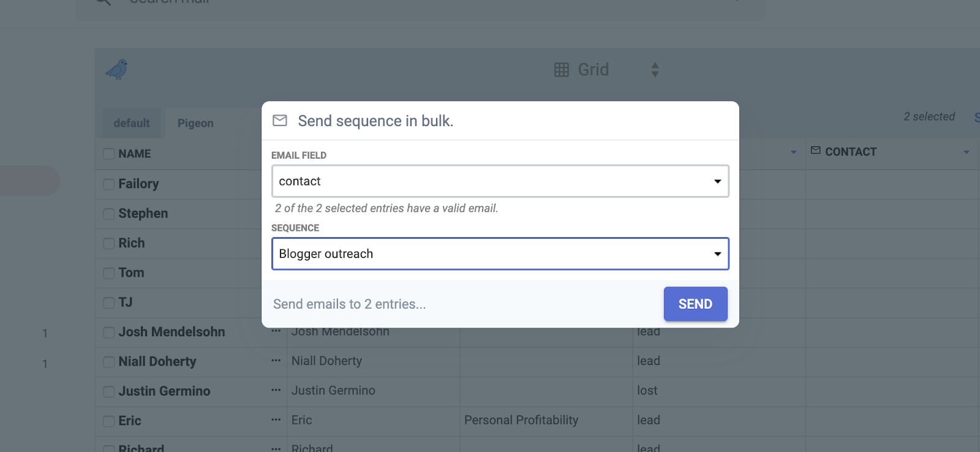Open the CONTACT column dropdown arrow
The image size is (980, 452).
point(966,152)
